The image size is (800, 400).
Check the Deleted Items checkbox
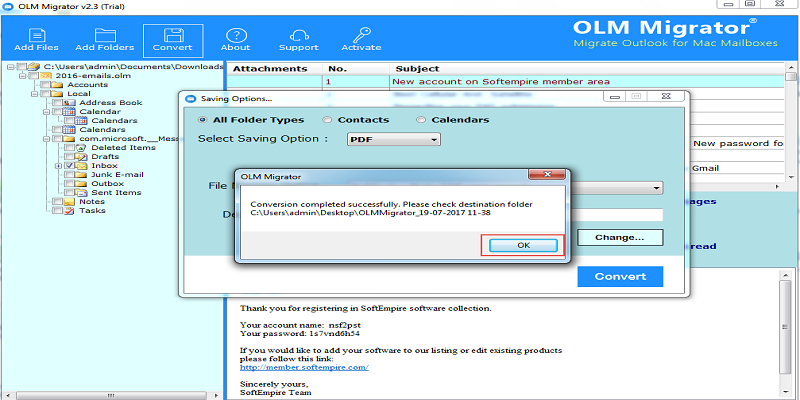[x=69, y=147]
